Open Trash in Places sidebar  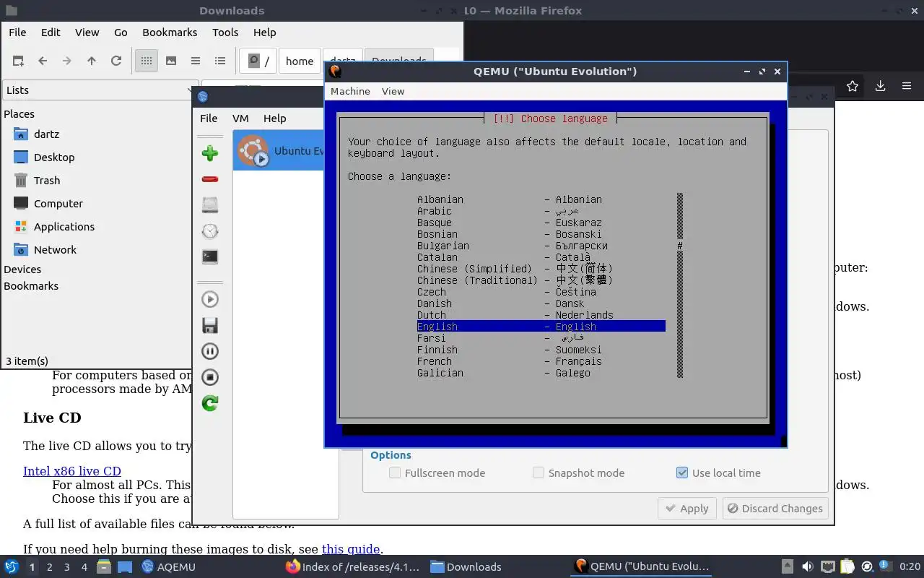pyautogui.click(x=47, y=181)
